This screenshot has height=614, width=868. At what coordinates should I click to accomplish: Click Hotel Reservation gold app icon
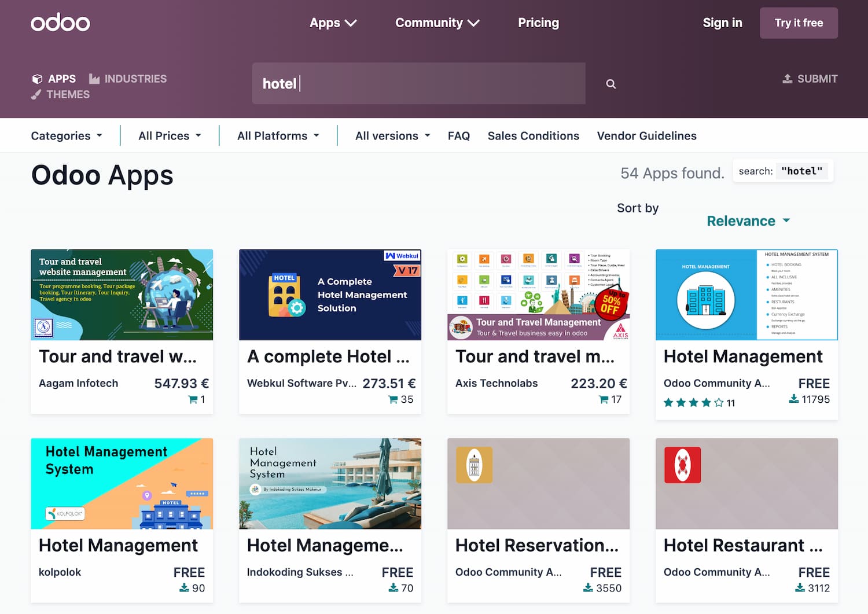tap(475, 465)
